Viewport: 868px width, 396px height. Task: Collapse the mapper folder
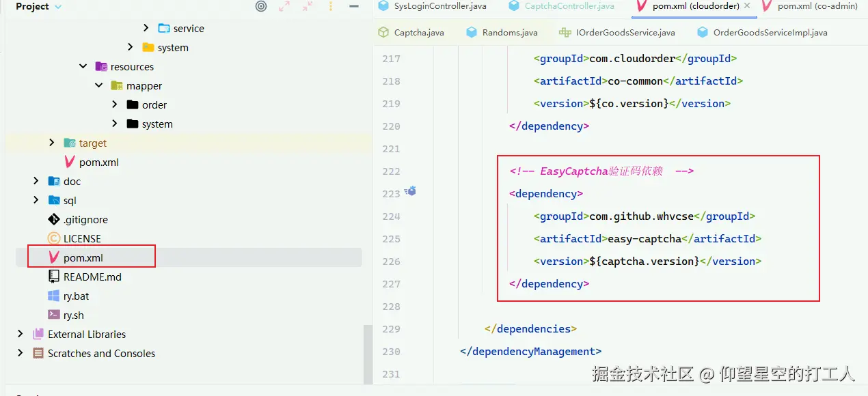[x=99, y=85]
